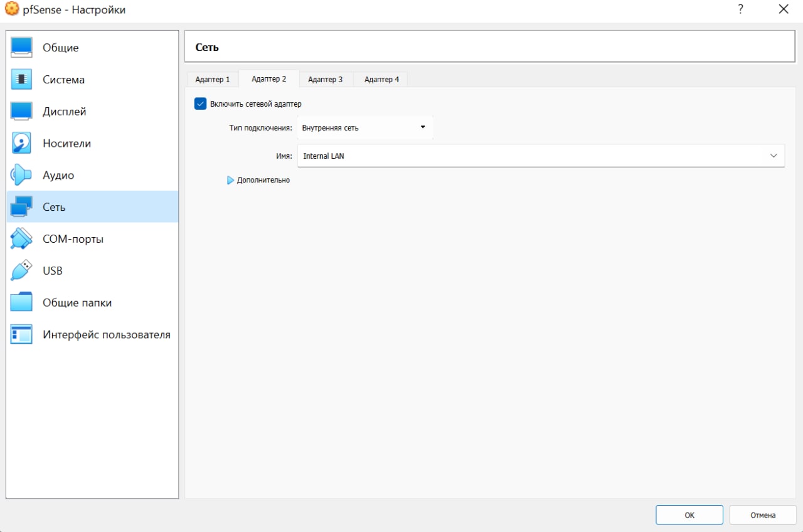Open the COM-порты connector icon

pyautogui.click(x=21, y=239)
